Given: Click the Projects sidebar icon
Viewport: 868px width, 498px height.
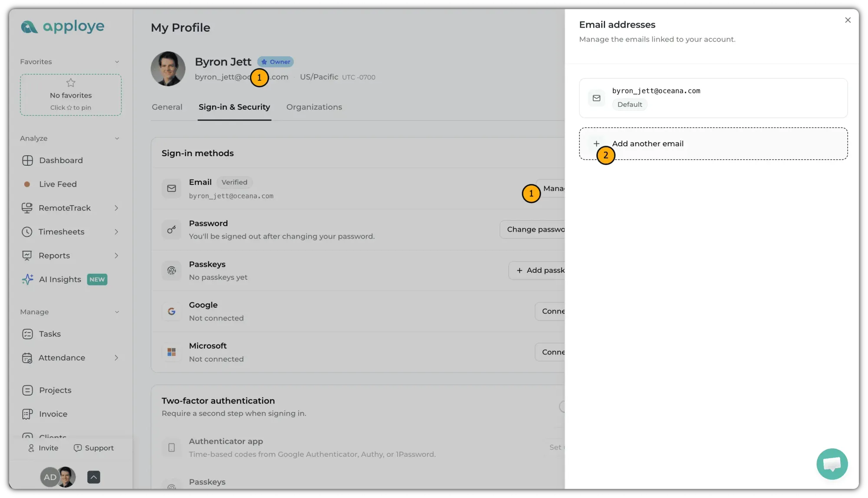Looking at the screenshot, I should [27, 390].
